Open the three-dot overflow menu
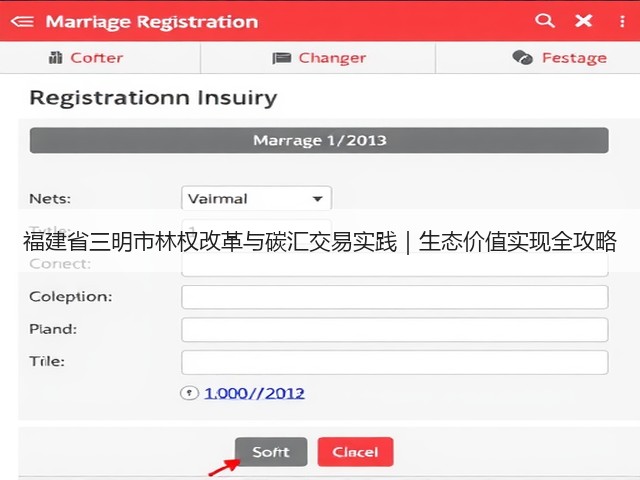 point(622,21)
